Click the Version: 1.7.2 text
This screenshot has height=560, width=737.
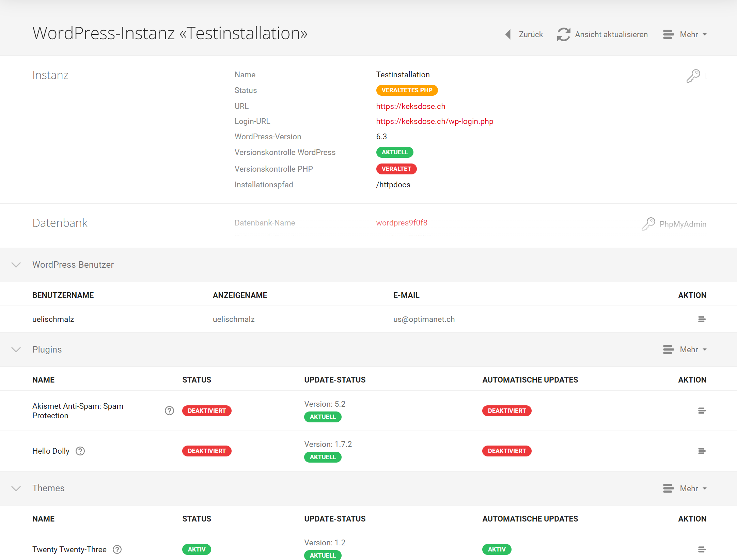coord(328,444)
